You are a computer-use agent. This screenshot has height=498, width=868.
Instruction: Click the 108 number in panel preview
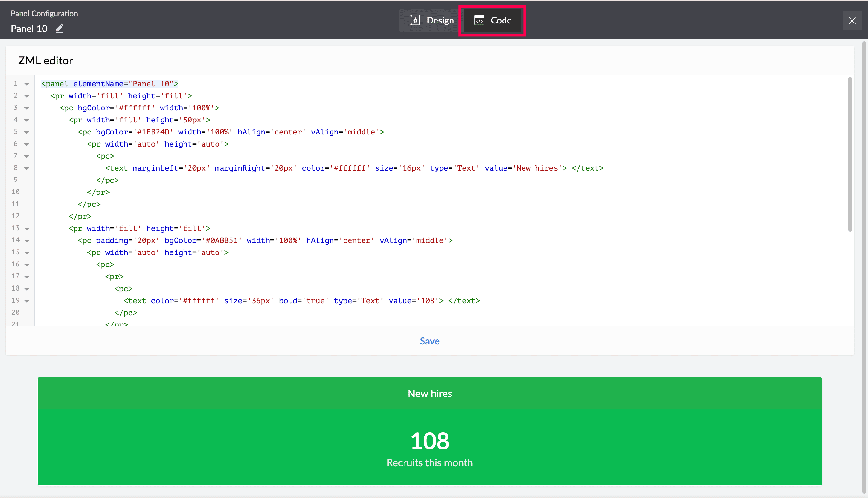pos(430,441)
